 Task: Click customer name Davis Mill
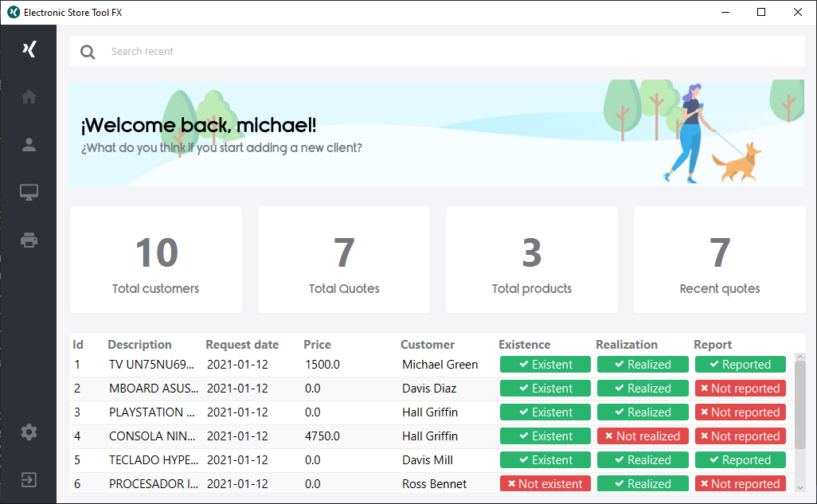tap(428, 460)
